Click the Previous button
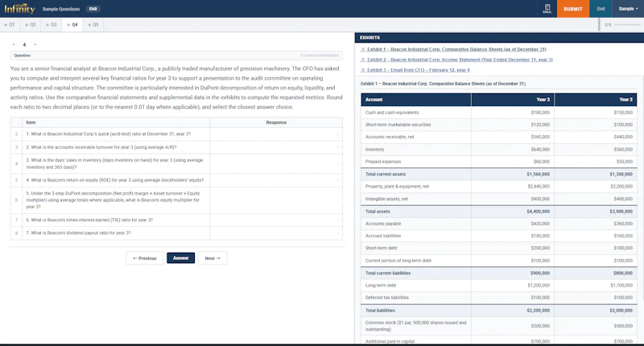The image size is (644, 346). click(145, 258)
